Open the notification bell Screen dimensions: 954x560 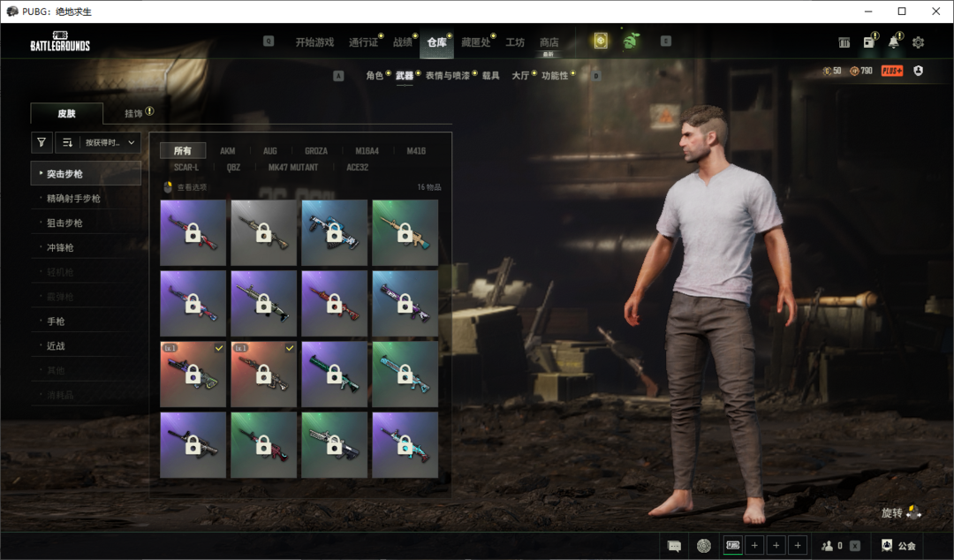click(893, 42)
